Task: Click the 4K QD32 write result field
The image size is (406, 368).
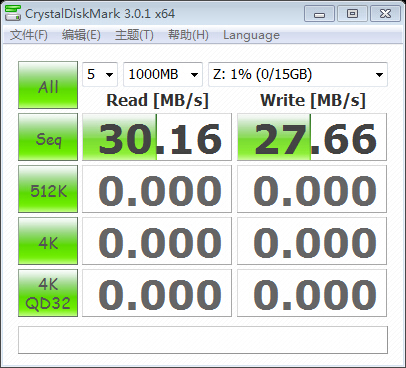Action: [312, 293]
